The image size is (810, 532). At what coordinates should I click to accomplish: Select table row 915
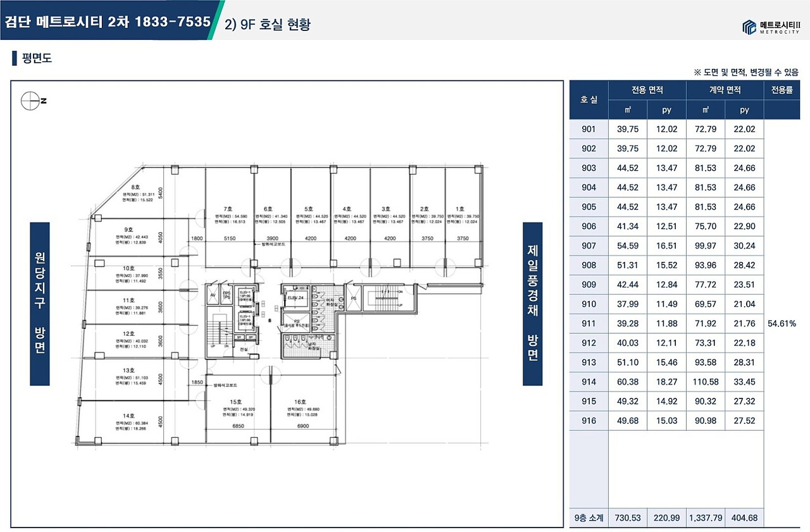pyautogui.click(x=666, y=402)
